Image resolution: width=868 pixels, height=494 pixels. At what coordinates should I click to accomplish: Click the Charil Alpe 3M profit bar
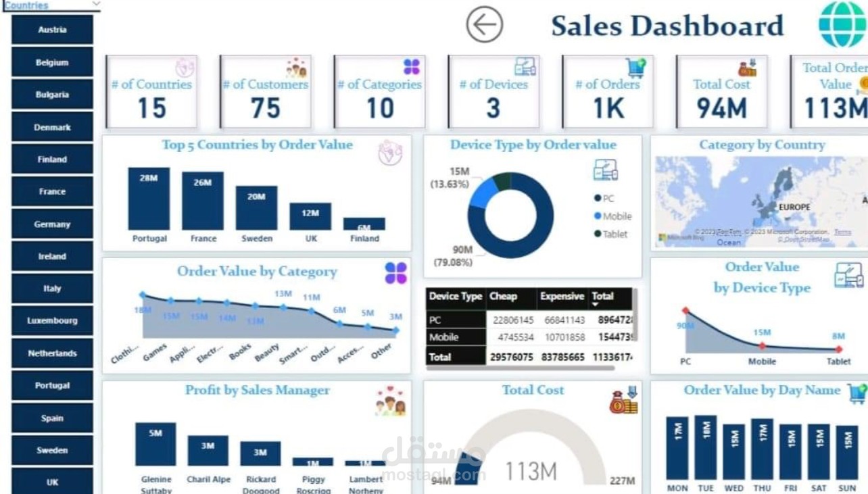click(x=208, y=451)
